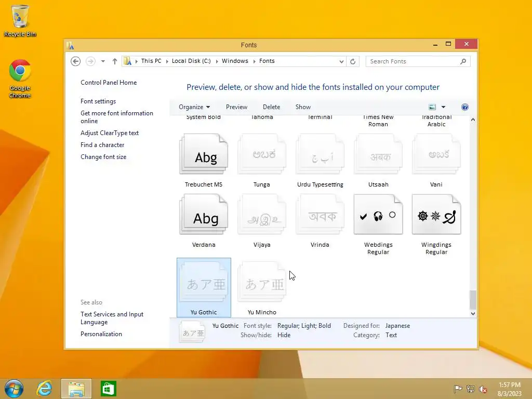Image resolution: width=532 pixels, height=399 pixels.
Task: Open the Store taskbar icon
Action: coord(109,389)
